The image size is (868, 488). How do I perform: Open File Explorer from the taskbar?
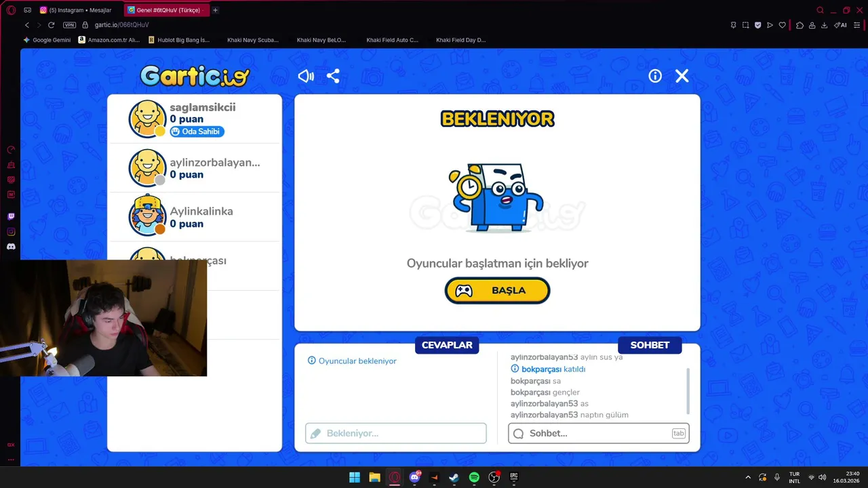coord(374,477)
